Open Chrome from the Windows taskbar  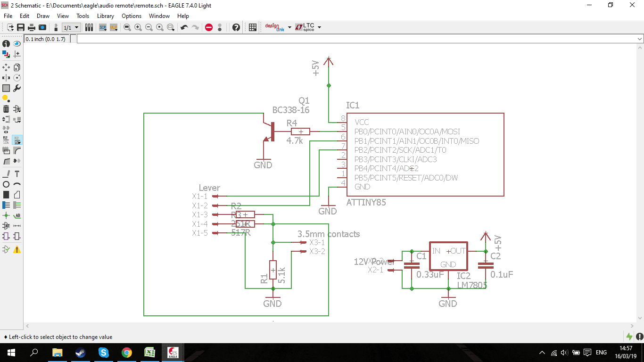tap(126, 352)
